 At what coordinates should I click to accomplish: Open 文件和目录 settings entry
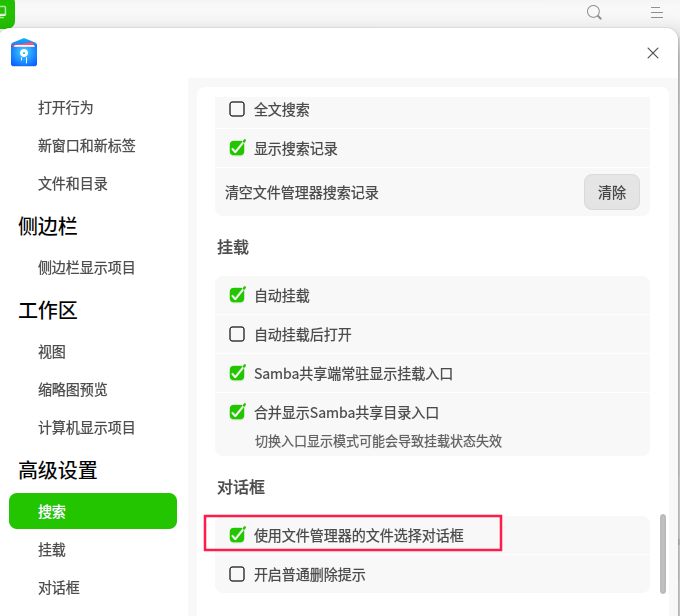(72, 184)
